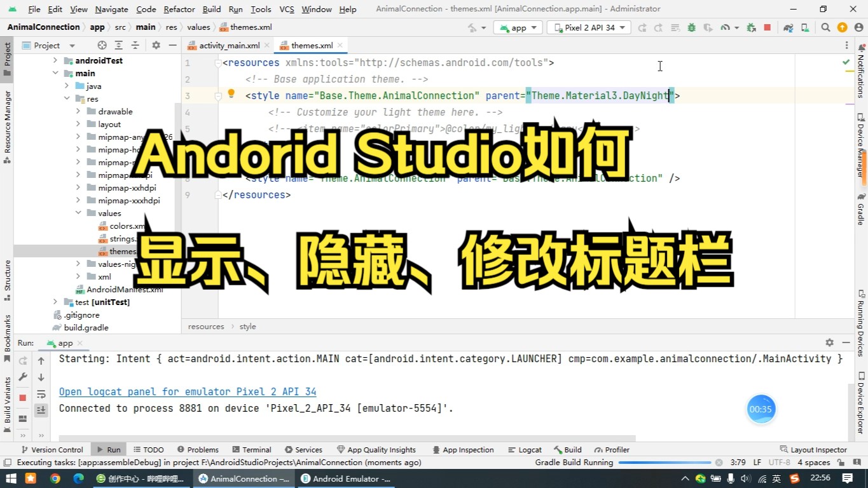
Task: Toggle the Project tool window on the left strip
Action: pyautogui.click(x=7, y=58)
